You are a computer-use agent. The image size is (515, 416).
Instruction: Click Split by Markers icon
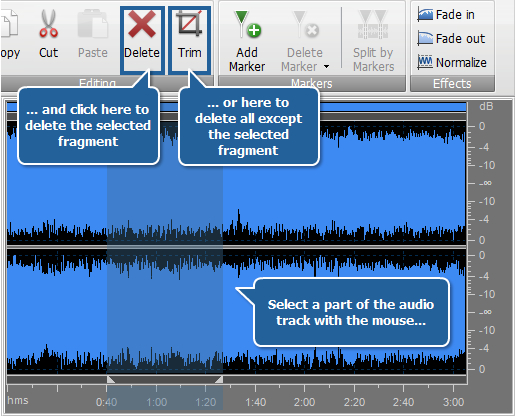[x=373, y=24]
